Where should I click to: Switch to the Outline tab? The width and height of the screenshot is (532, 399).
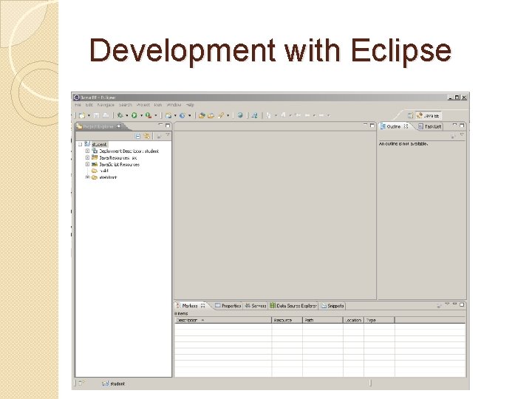pyautogui.click(x=394, y=126)
